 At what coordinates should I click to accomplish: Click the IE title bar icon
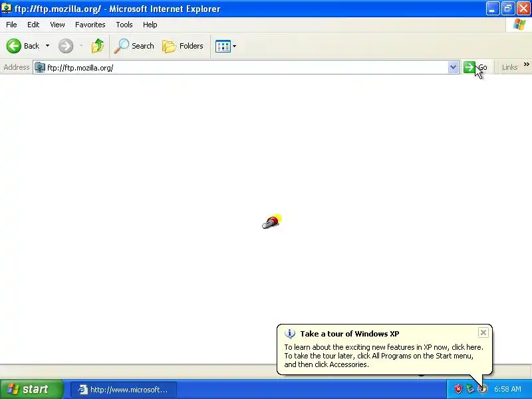coord(7,8)
